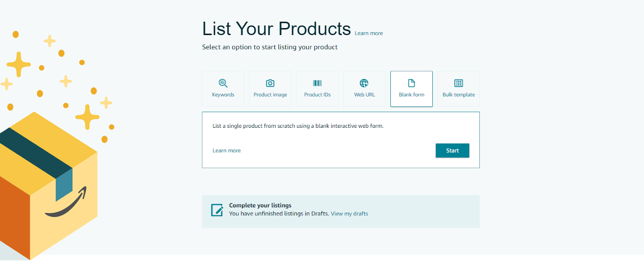Click the Product image camera icon
The height and width of the screenshot is (266, 644).
(x=270, y=83)
